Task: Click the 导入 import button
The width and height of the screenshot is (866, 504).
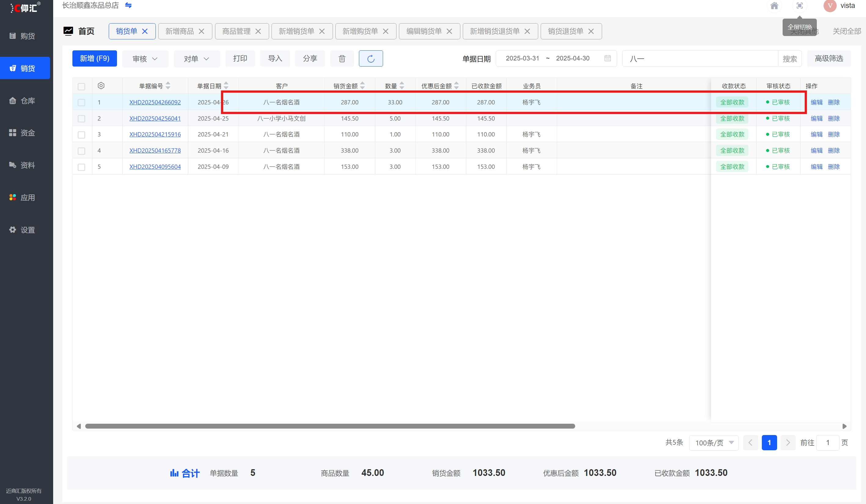Action: click(x=275, y=58)
